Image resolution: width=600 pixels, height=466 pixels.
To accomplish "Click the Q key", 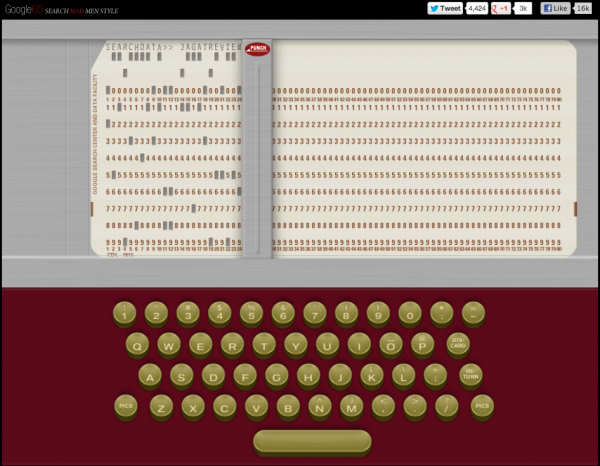I will pyautogui.click(x=137, y=345).
